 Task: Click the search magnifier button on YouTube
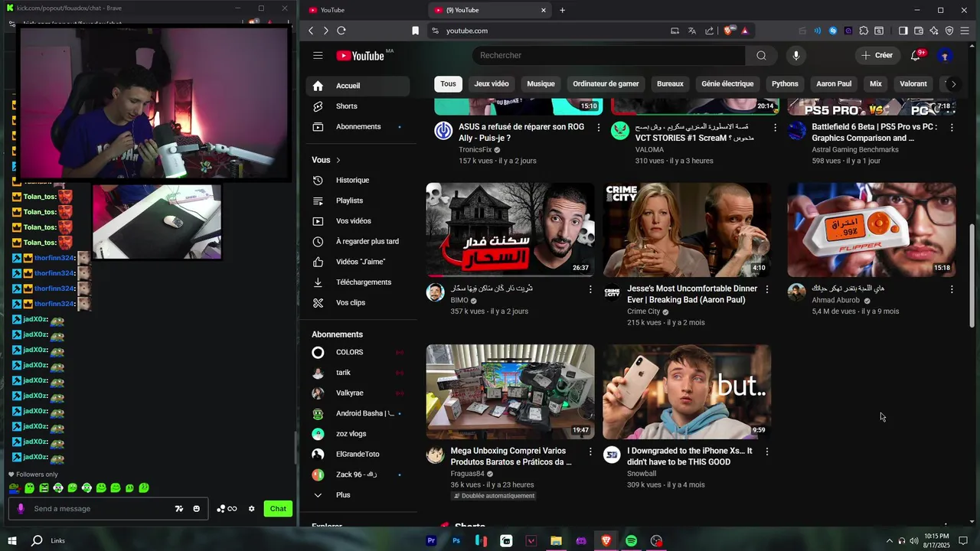pos(761,55)
